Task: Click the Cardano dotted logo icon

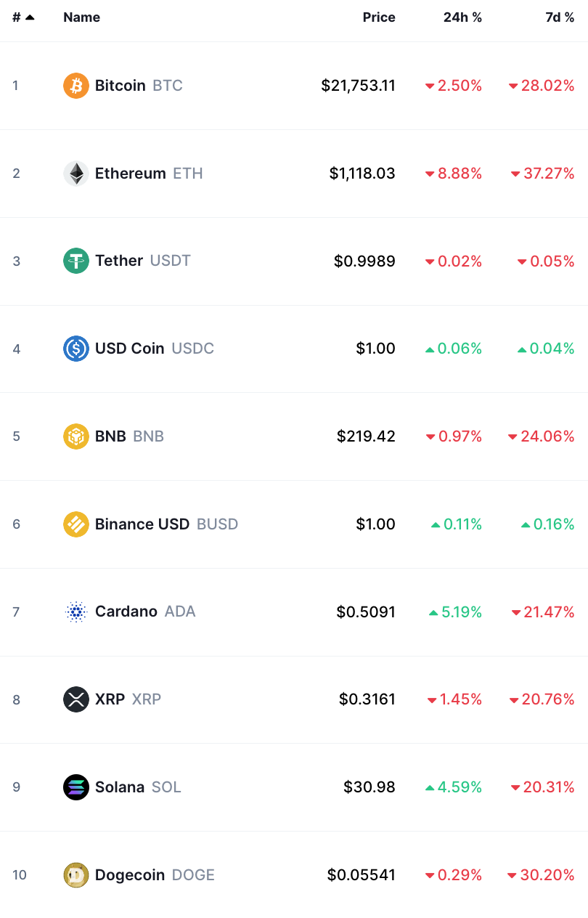Action: [76, 612]
